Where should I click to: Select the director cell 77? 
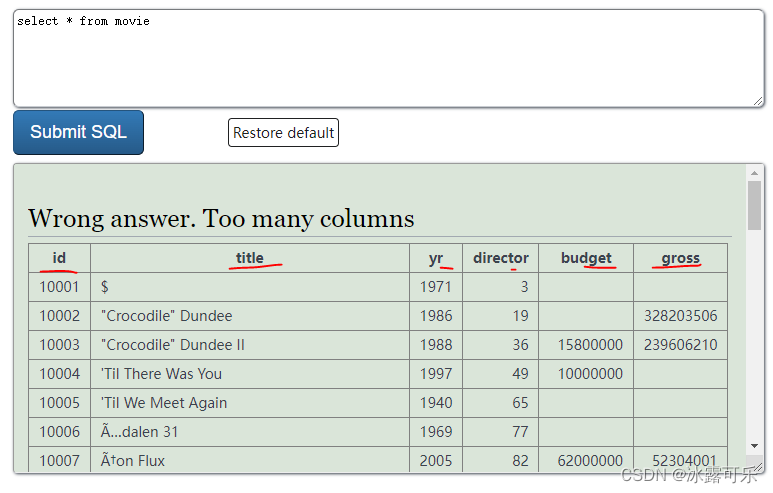[x=500, y=432]
